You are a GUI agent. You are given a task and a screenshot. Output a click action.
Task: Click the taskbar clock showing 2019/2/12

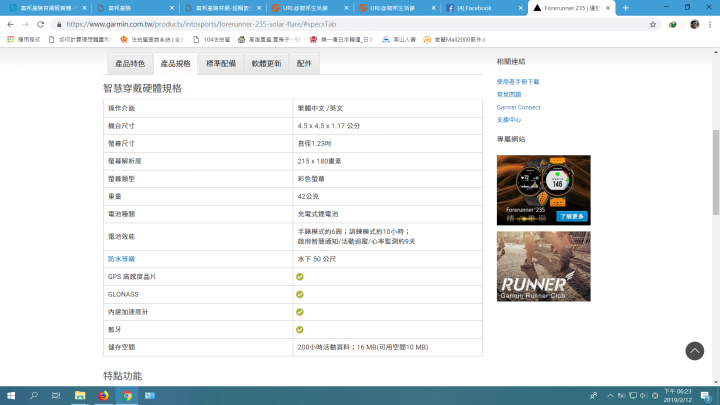[678, 395]
